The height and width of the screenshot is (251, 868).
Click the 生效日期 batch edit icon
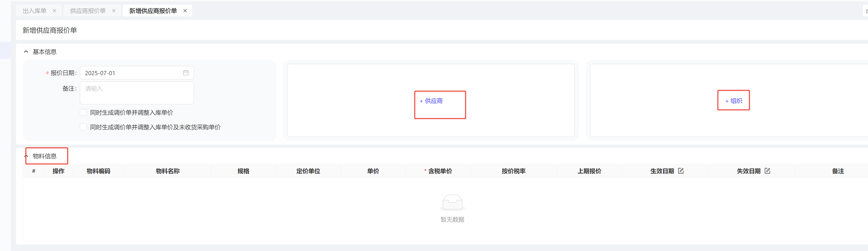(x=681, y=170)
